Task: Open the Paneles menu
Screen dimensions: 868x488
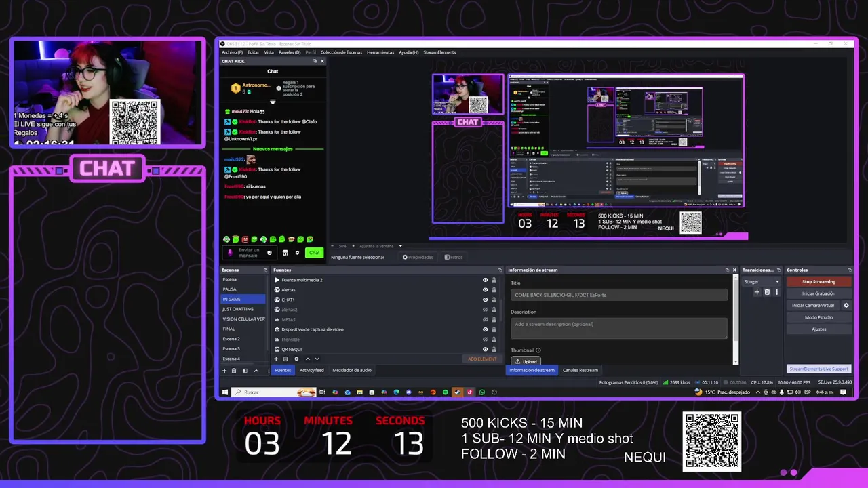Action: (290, 52)
